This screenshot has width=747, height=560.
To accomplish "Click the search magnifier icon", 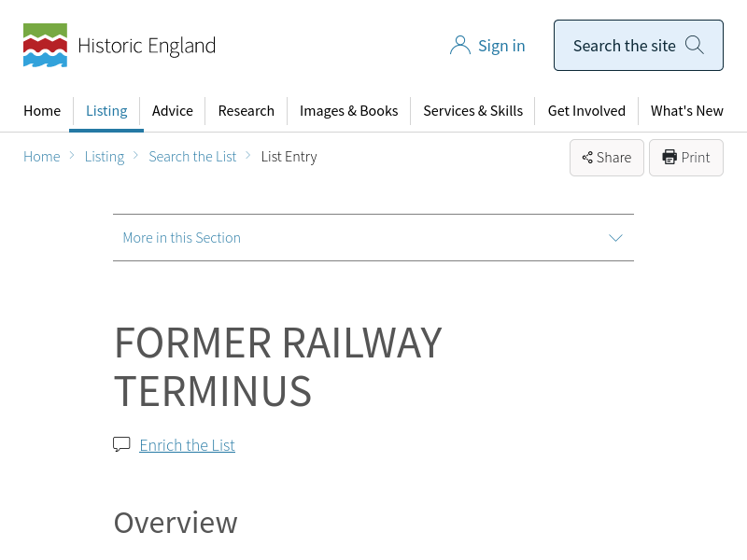I will pos(694,45).
